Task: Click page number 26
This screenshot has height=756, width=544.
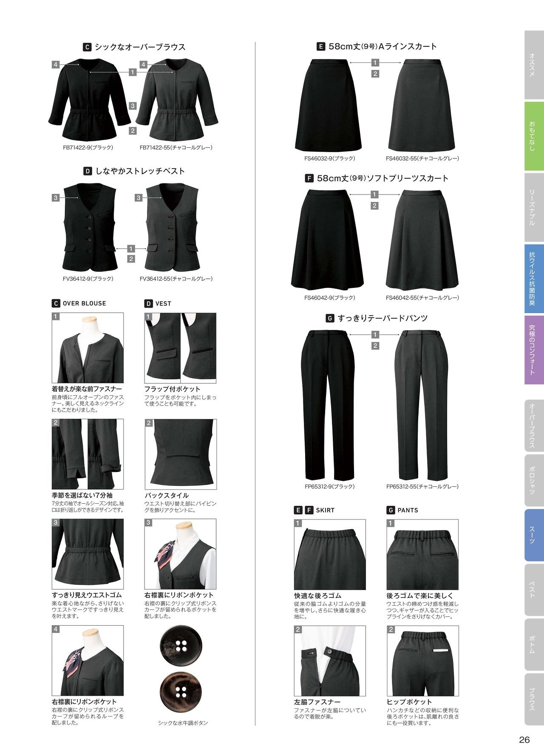Action: [524, 739]
